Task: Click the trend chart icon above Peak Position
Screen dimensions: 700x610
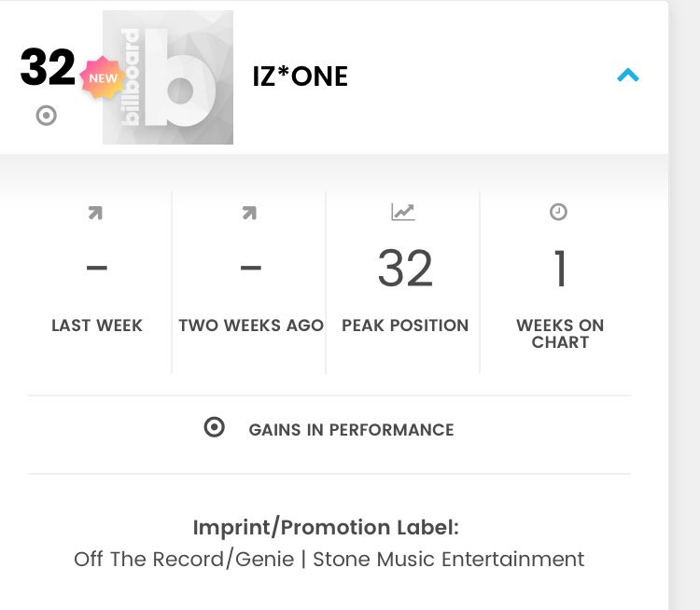Action: click(x=403, y=212)
